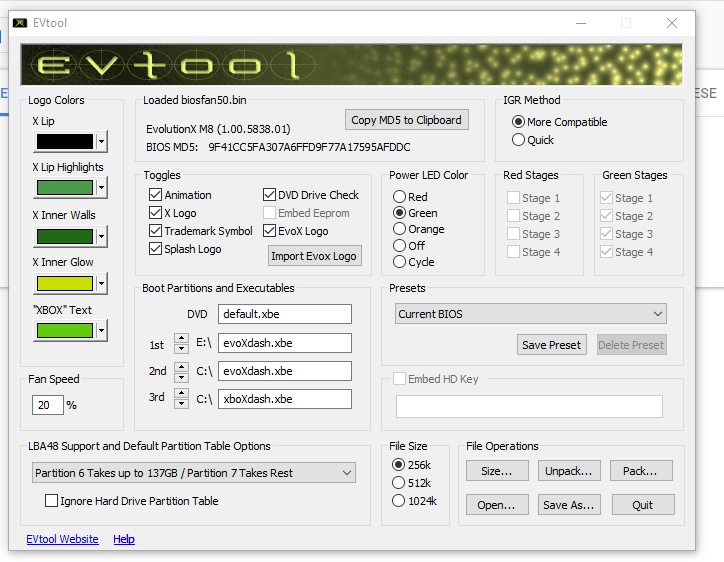
Task: Close the EVtool window
Action: coord(672,23)
